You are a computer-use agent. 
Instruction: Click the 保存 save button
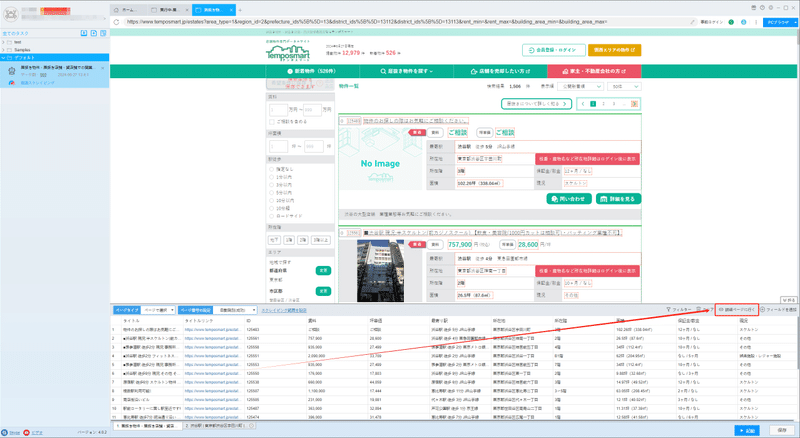[782, 430]
